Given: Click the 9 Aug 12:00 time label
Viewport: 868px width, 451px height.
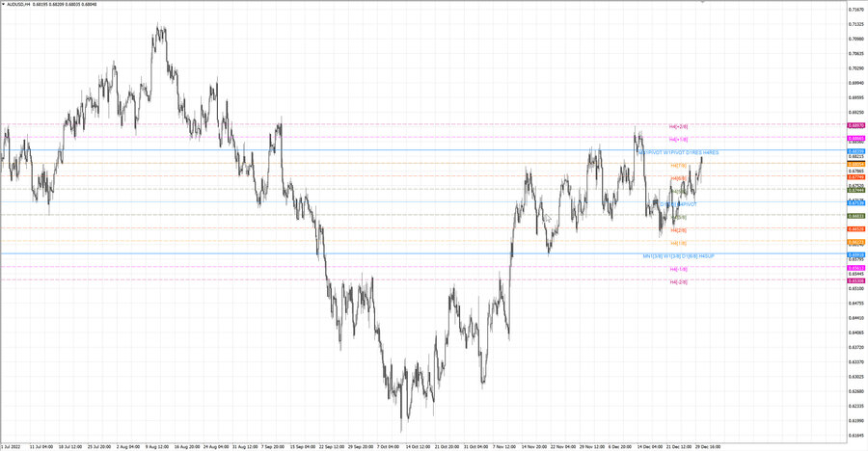Looking at the screenshot, I should [156, 446].
